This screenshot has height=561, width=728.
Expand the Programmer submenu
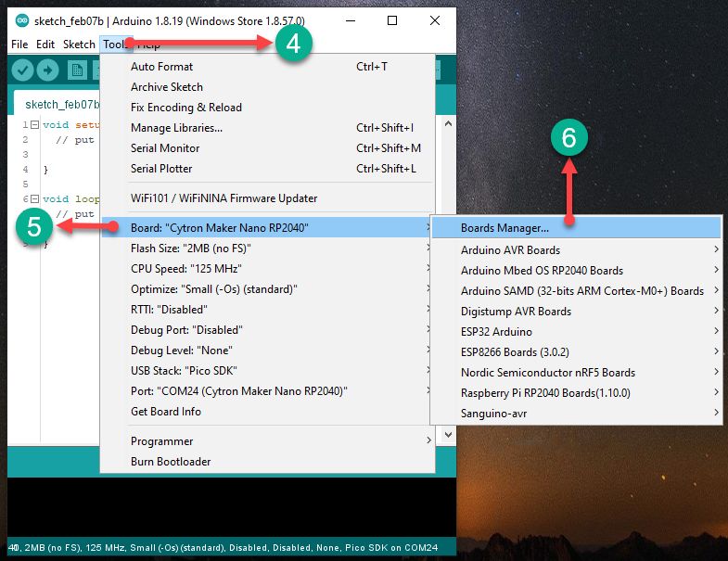(267, 441)
